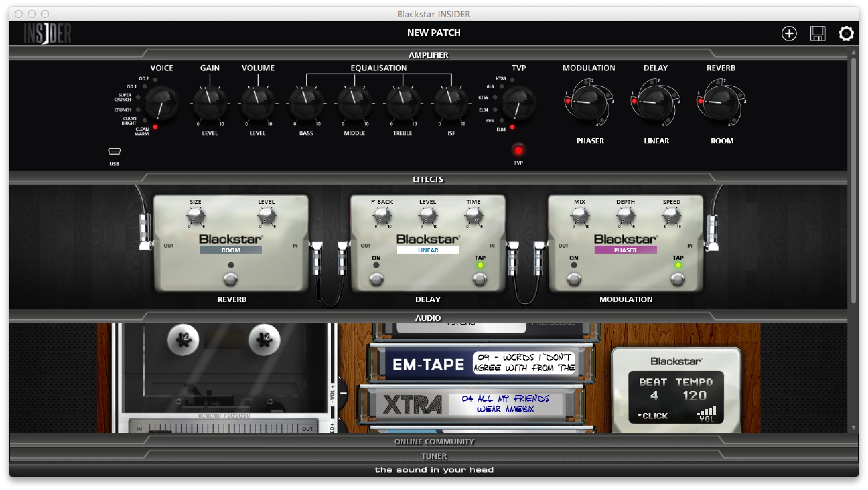The height and width of the screenshot is (490, 868).
Task: Click the USB connector icon
Action: [x=114, y=151]
